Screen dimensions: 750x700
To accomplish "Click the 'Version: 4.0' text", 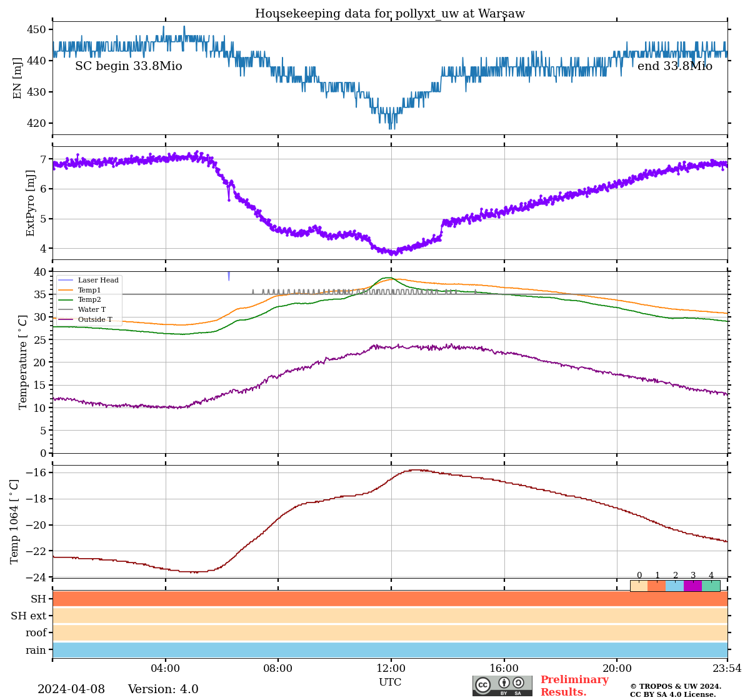I will coord(163,689).
